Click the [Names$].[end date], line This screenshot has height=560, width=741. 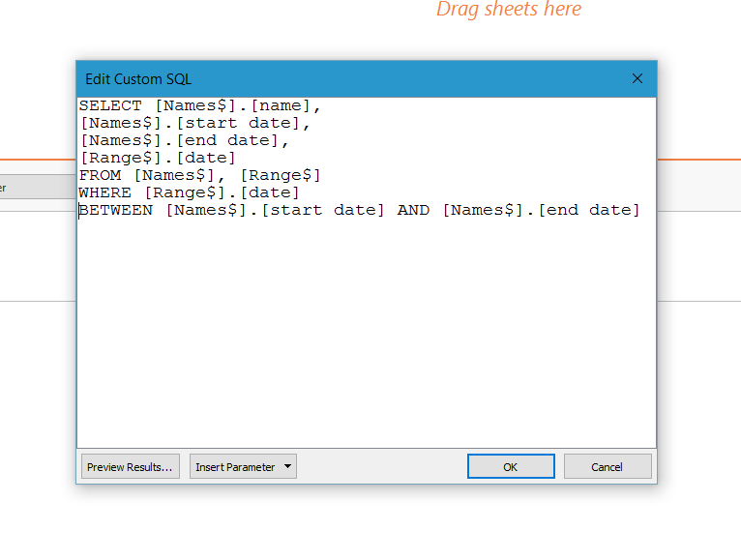click(184, 141)
